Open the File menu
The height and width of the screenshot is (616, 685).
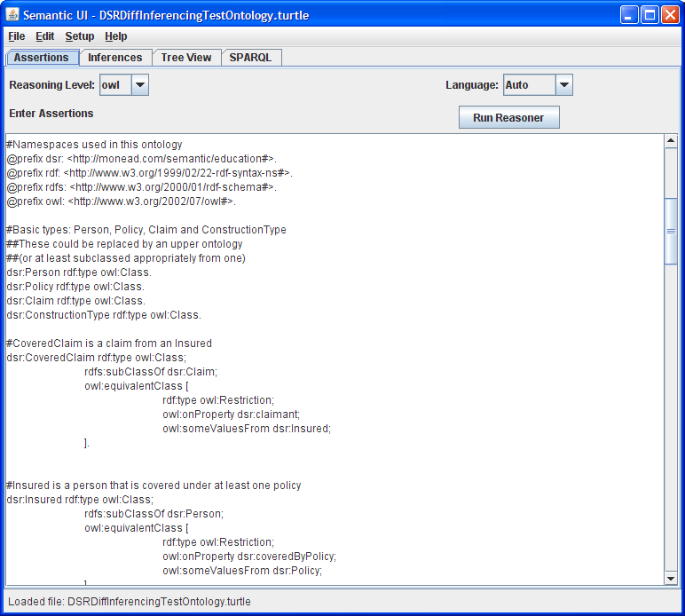coord(17,36)
